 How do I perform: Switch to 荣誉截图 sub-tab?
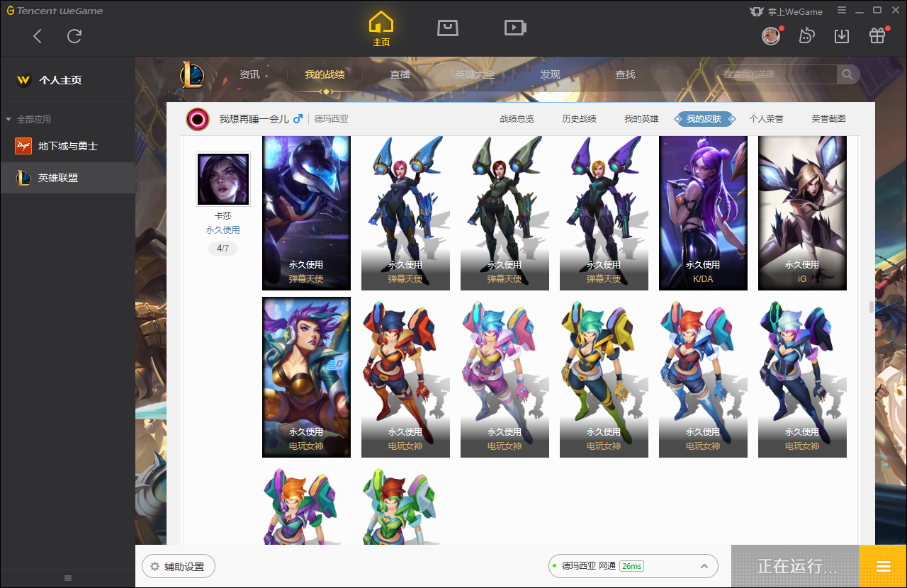point(828,119)
